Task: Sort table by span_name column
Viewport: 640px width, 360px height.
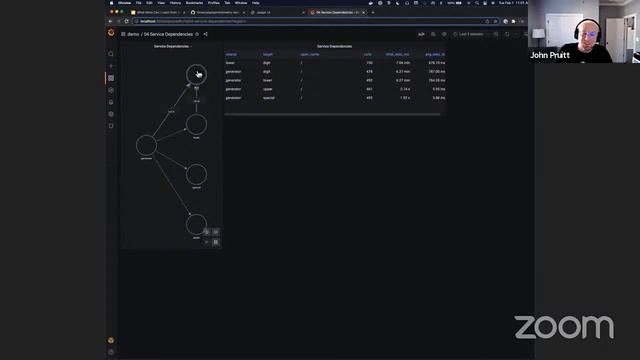Action: (310, 54)
